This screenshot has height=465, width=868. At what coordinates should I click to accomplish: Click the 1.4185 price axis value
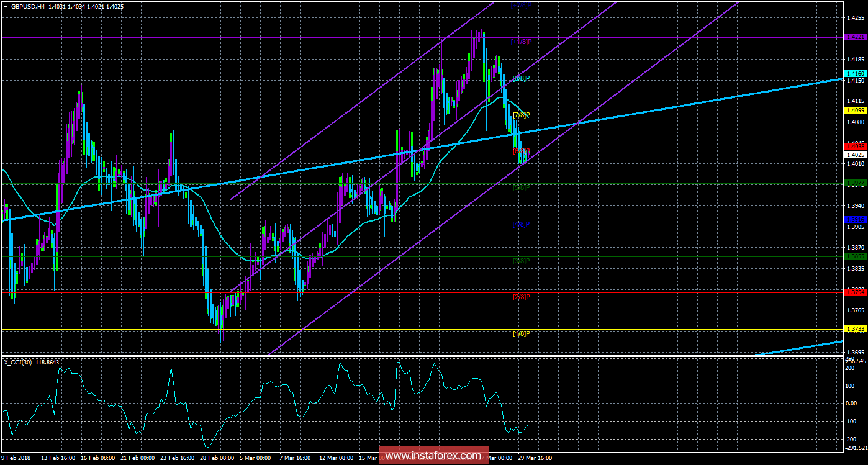pyautogui.click(x=854, y=60)
